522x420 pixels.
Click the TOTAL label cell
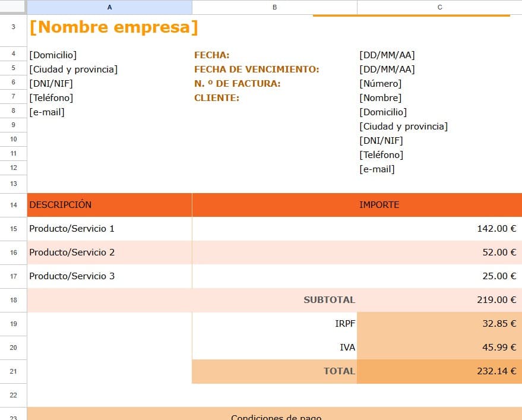(x=274, y=371)
